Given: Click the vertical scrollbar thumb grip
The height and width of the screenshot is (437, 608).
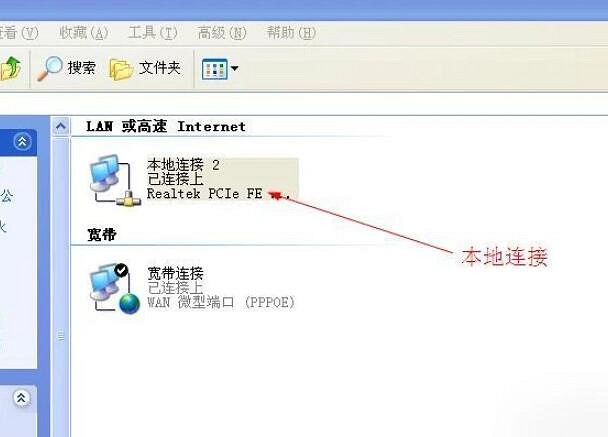Looking at the screenshot, I should (x=61, y=335).
